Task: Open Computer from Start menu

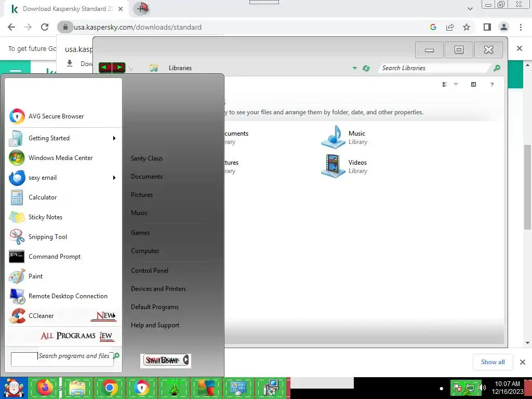Action: pos(145,251)
